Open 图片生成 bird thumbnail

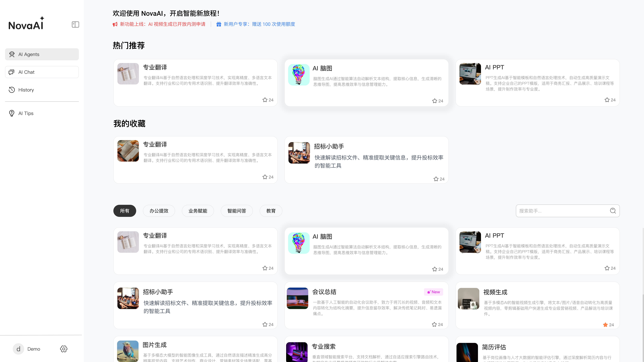coord(128,351)
